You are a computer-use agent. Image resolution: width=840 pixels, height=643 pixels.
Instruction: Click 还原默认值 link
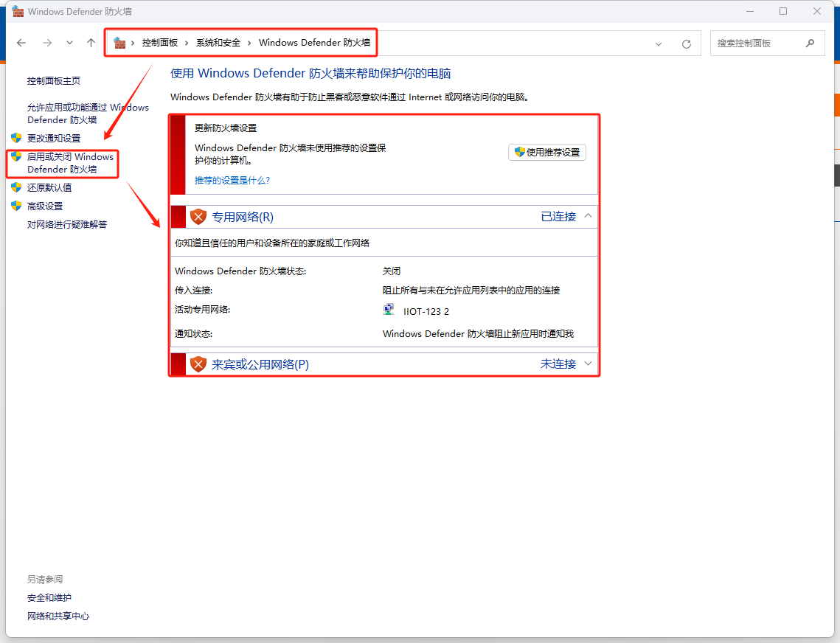[x=49, y=187]
